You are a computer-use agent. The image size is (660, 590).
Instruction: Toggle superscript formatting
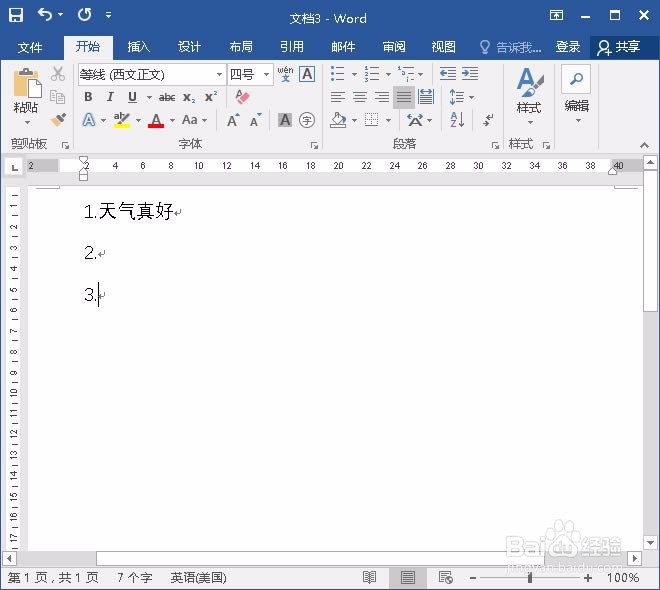click(x=211, y=97)
